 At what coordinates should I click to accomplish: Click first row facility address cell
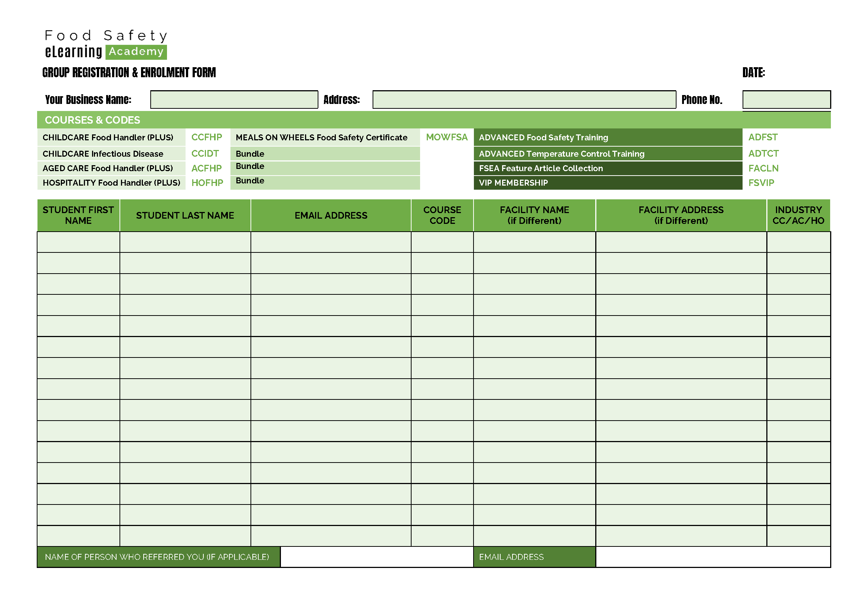tap(681, 242)
